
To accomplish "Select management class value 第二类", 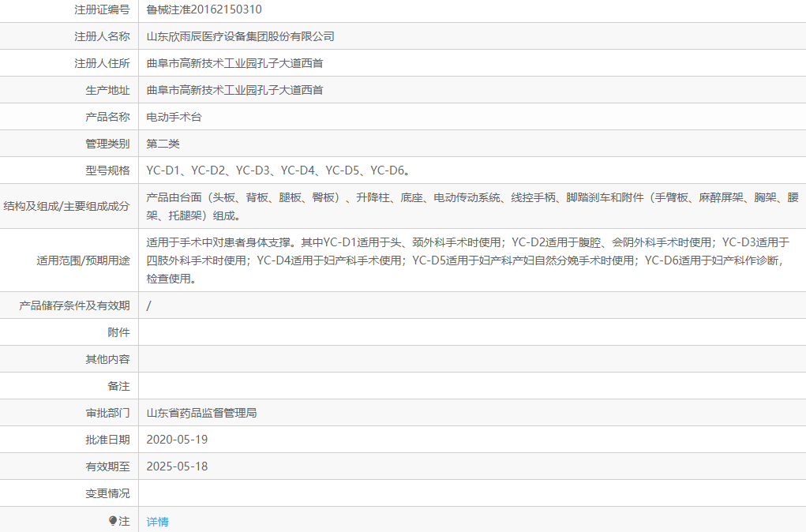I will 163,144.
